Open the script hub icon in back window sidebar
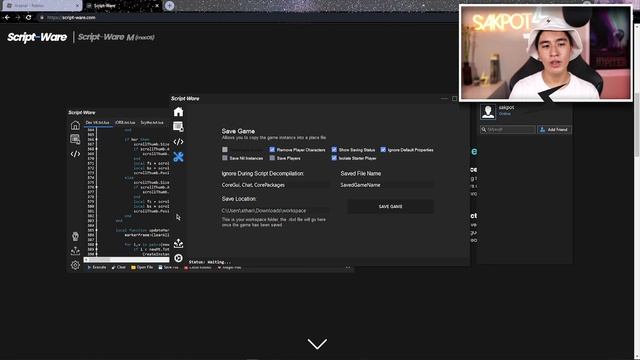Screen dimensions: 640x360 click(75, 139)
